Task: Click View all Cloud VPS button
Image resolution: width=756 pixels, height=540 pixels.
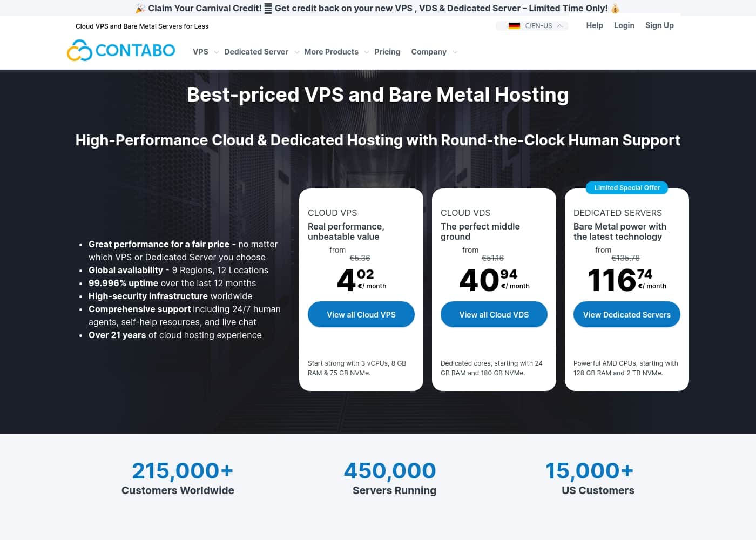Action: 361,314
